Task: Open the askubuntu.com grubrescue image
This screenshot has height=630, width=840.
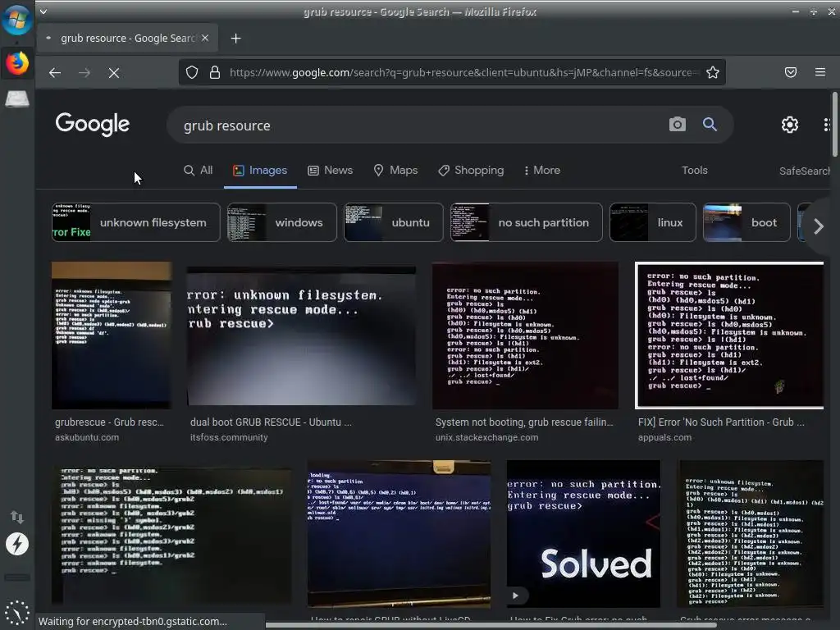Action: pos(112,336)
